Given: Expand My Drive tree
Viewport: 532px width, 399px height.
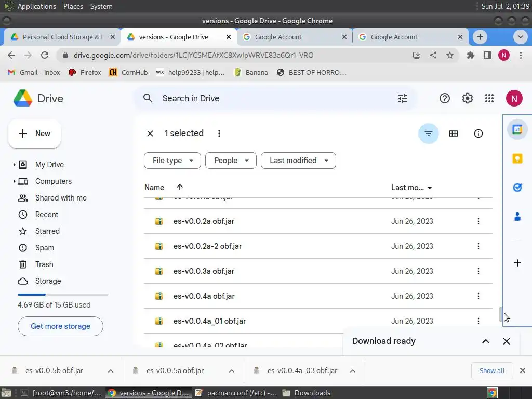Looking at the screenshot, I should [x=14, y=165].
